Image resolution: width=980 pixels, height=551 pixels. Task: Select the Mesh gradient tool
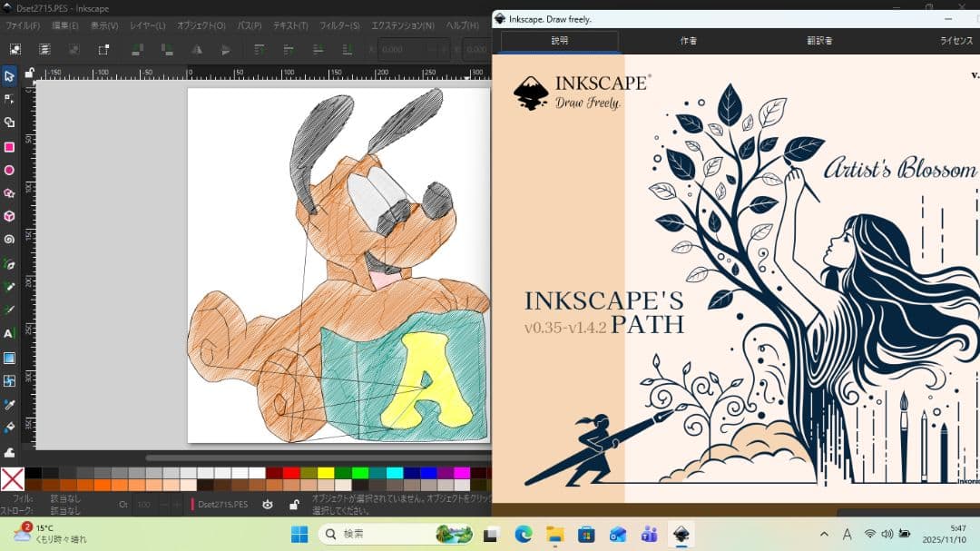click(9, 381)
